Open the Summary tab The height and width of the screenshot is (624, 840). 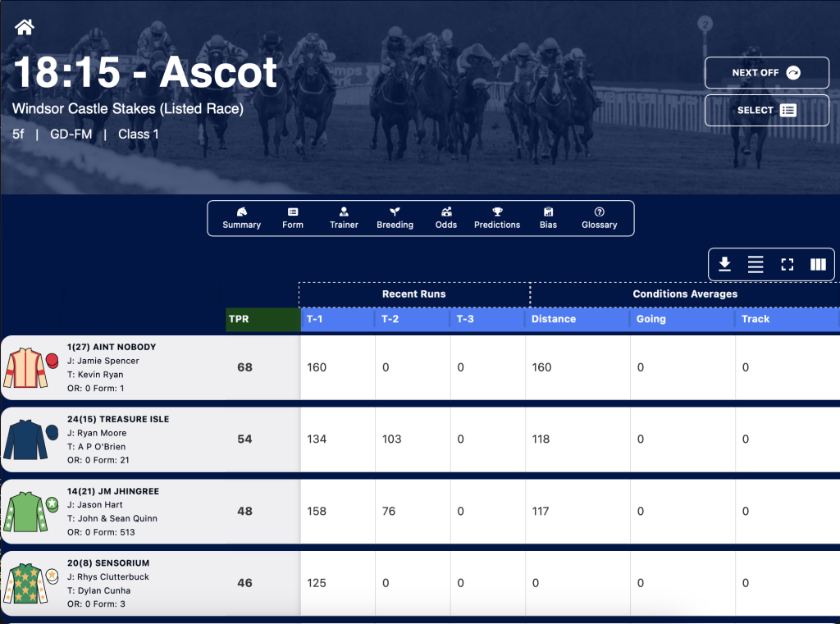pos(242,218)
